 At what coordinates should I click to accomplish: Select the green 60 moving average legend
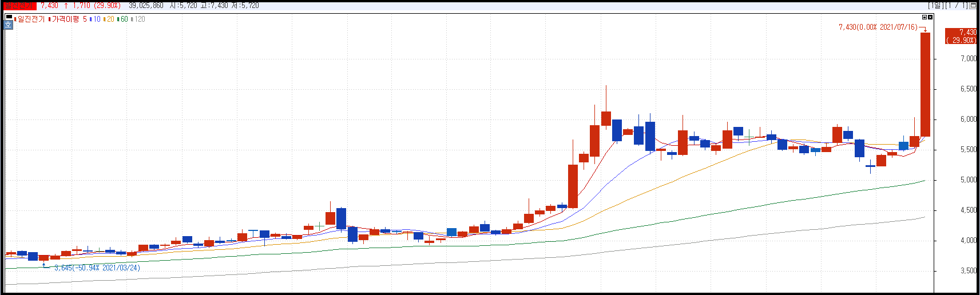pos(122,19)
